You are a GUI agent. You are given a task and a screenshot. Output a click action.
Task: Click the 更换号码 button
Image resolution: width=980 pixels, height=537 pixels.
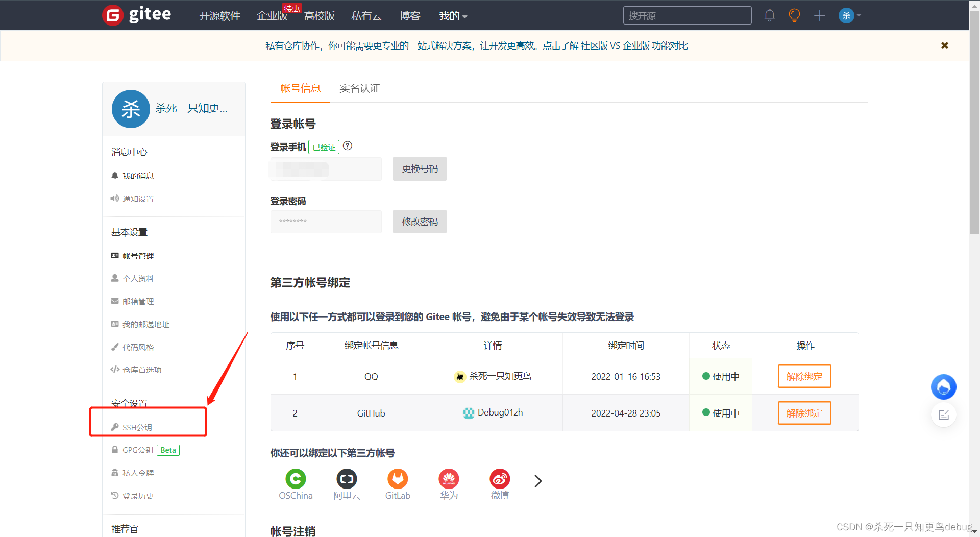tap(420, 168)
